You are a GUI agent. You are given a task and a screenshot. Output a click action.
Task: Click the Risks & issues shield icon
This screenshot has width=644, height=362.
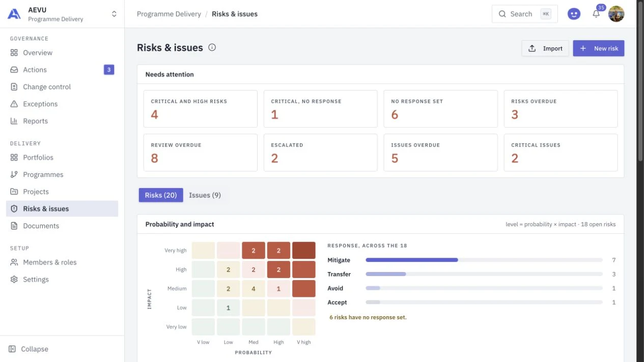[14, 209]
